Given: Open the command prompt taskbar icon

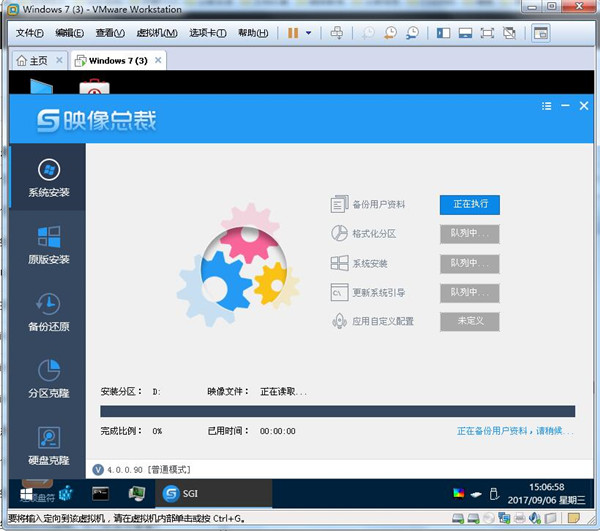Looking at the screenshot, I should (100, 494).
